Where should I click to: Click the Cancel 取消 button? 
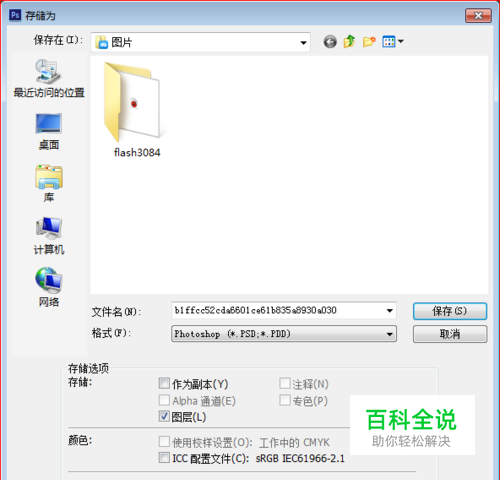[x=450, y=334]
